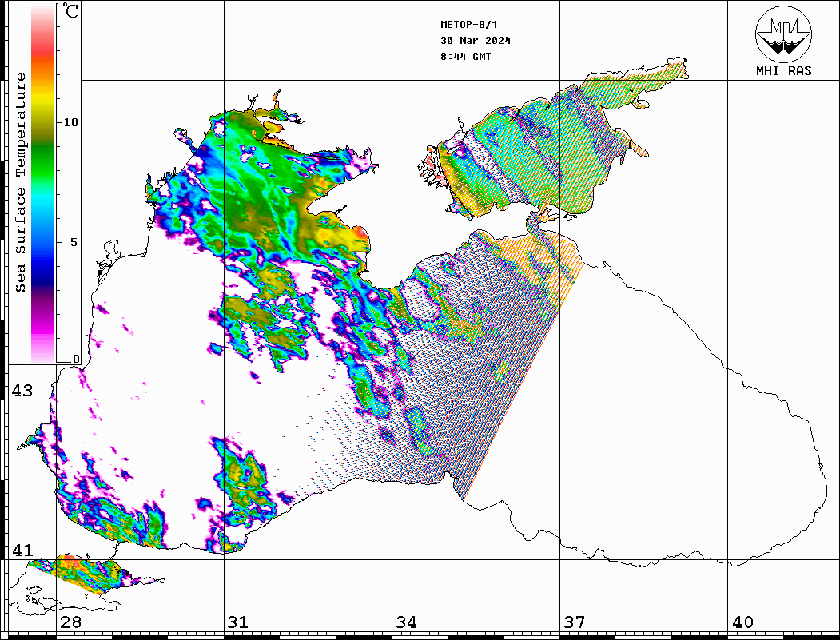This screenshot has height=640, width=840.
Task: Click longitude label '31'
Action: pos(238,622)
